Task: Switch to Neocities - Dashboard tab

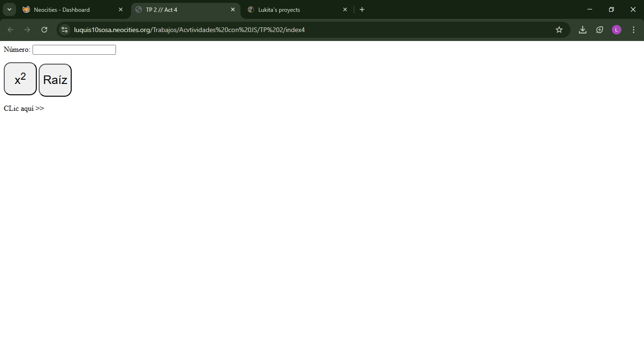Action: (66, 9)
